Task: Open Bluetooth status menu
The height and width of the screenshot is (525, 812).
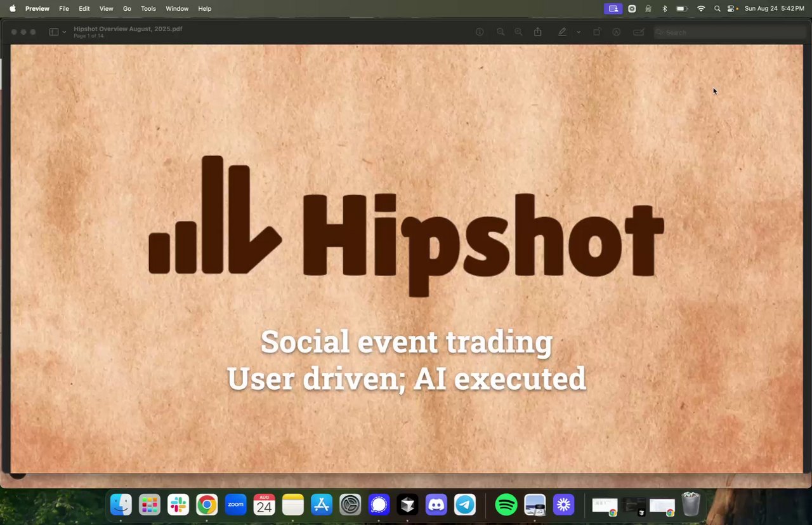Action: (x=665, y=8)
